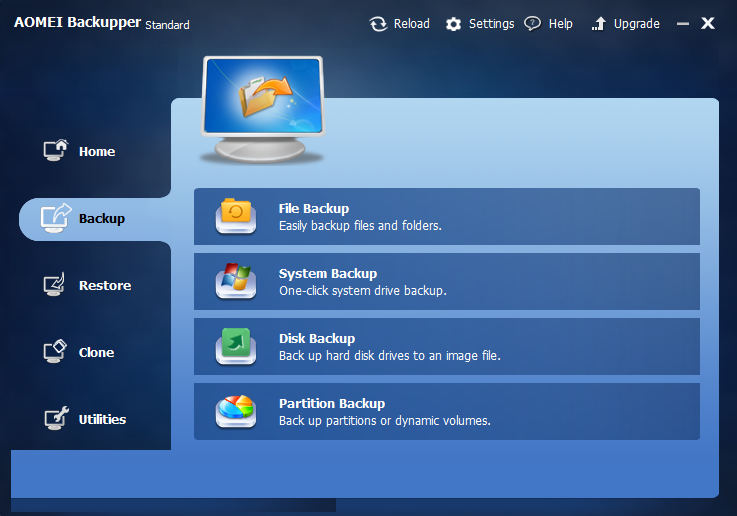
Task: Click 'Back up hard disk drives to an image file.'
Action: (x=390, y=356)
